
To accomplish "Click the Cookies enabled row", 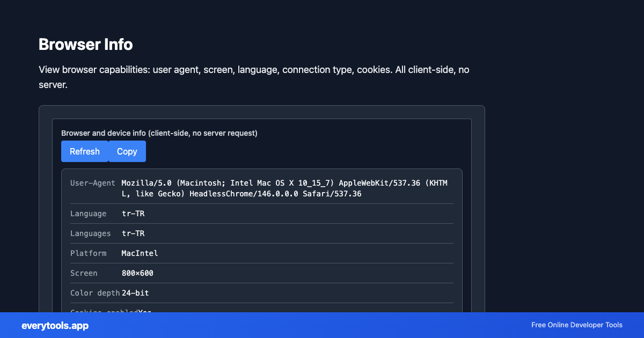I will (x=134, y=311).
